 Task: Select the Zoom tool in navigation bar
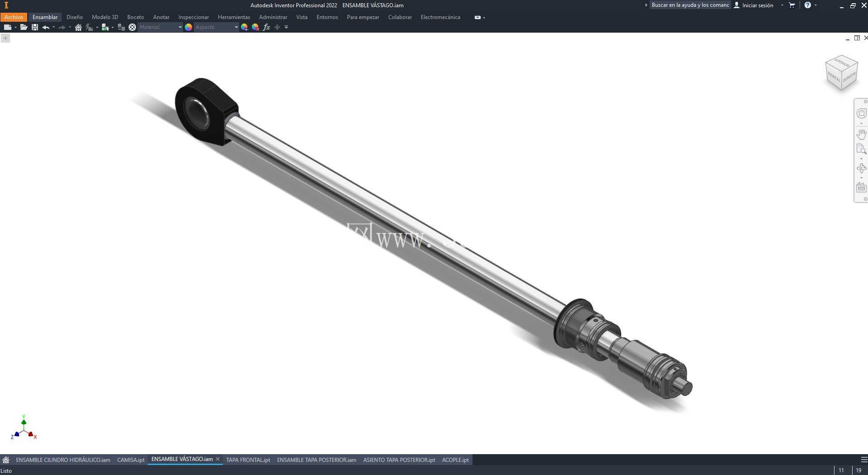coord(861,150)
